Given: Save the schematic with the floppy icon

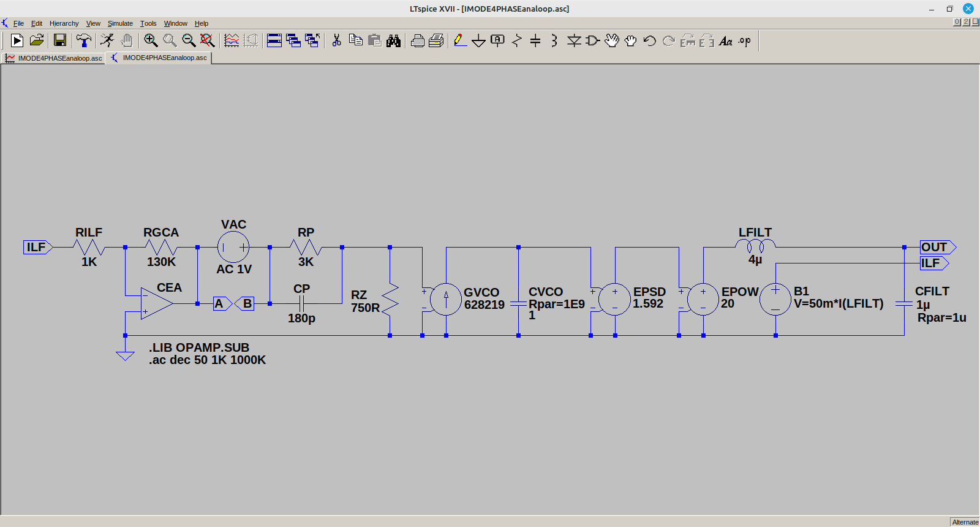Looking at the screenshot, I should (x=60, y=40).
